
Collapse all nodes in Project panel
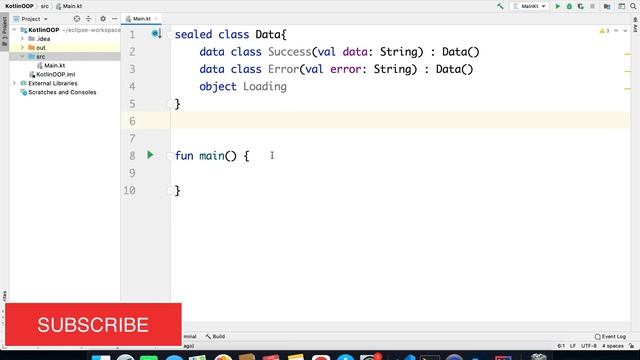[x=88, y=19]
